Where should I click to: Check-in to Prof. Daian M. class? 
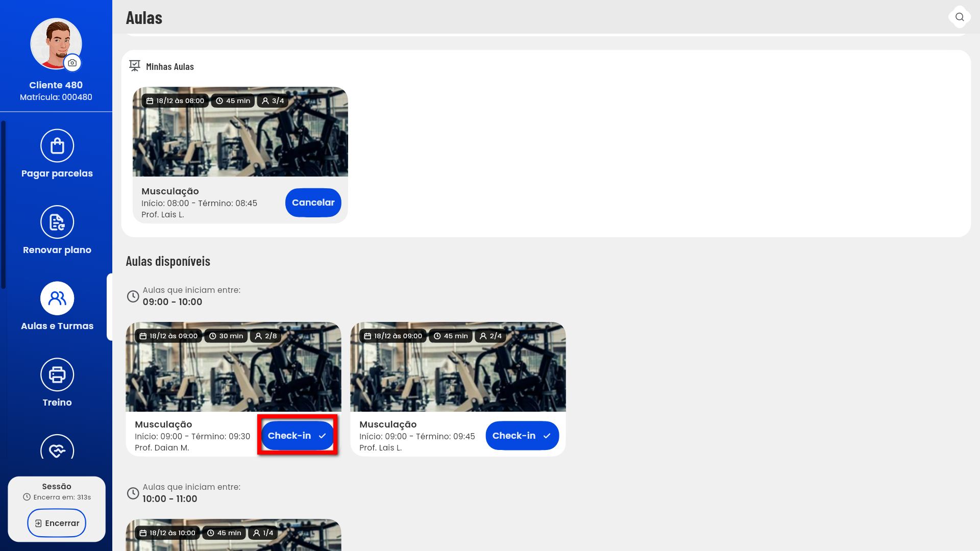(x=297, y=436)
